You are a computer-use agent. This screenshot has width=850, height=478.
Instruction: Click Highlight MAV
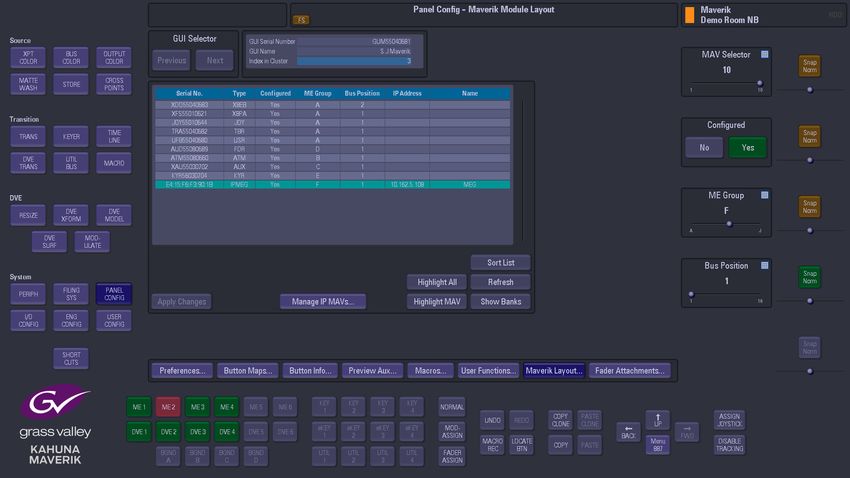[437, 301]
